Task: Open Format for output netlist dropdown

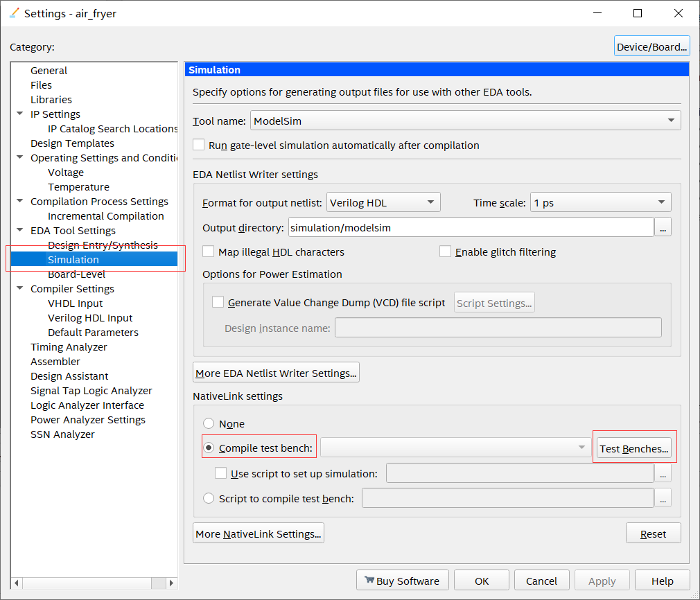Action: point(383,203)
